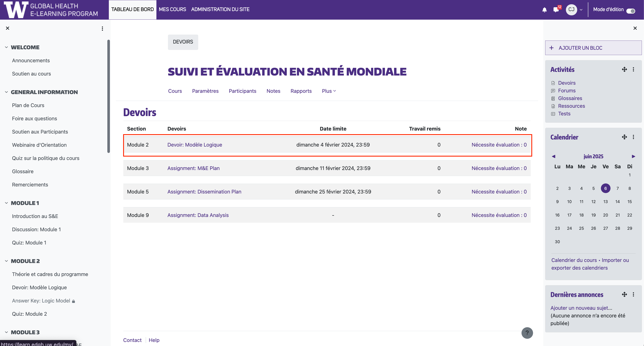Open messages icon with 12 badge
The width and height of the screenshot is (644, 346).
tap(556, 10)
